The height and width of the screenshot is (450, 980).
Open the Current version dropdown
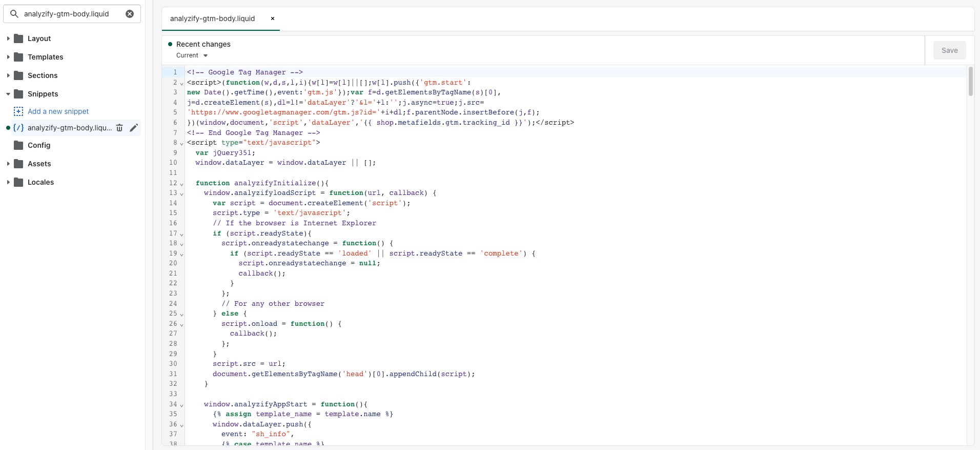click(192, 55)
